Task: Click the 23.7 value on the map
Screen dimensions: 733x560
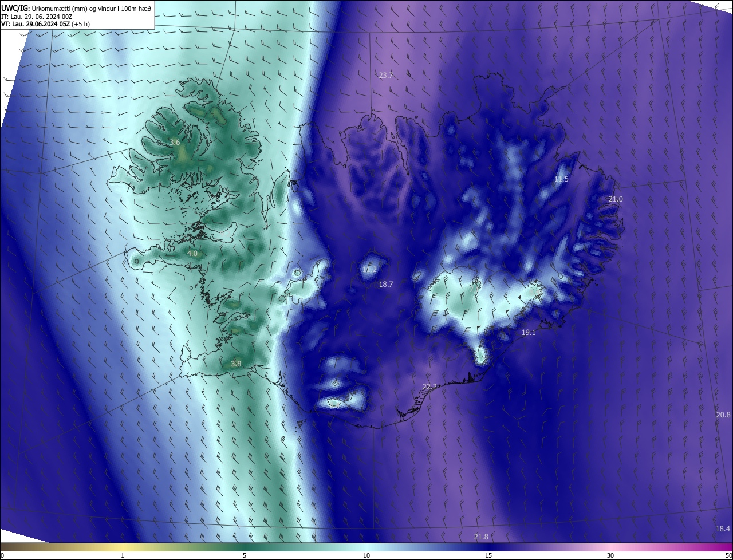Action: (386, 76)
